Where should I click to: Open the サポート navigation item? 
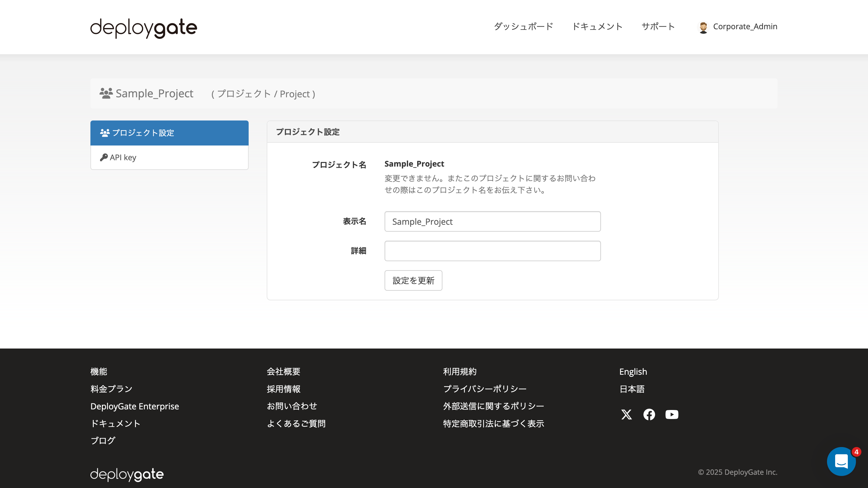tap(658, 27)
